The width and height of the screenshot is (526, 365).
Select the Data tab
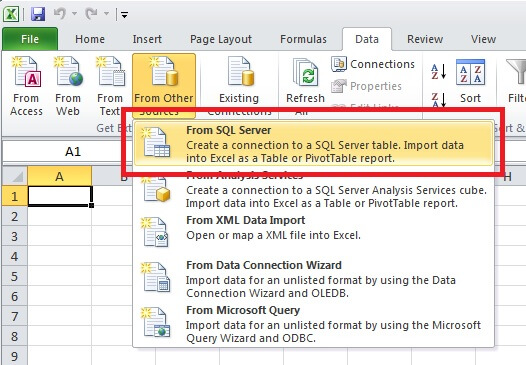pyautogui.click(x=367, y=39)
